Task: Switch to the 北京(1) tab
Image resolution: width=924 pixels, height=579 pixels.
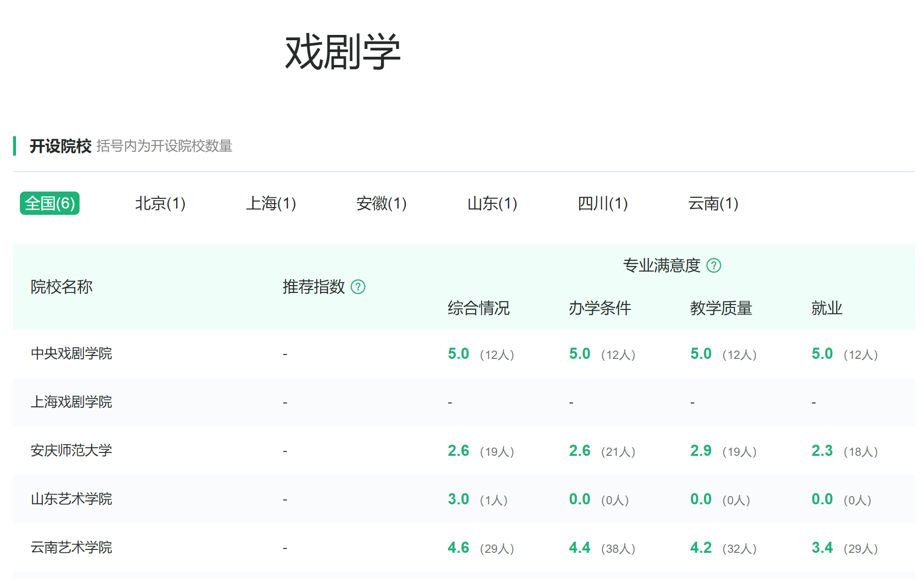Action: (x=160, y=203)
